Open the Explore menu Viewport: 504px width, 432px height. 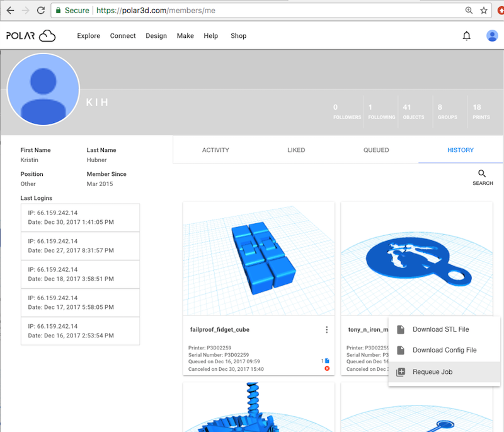pos(88,36)
